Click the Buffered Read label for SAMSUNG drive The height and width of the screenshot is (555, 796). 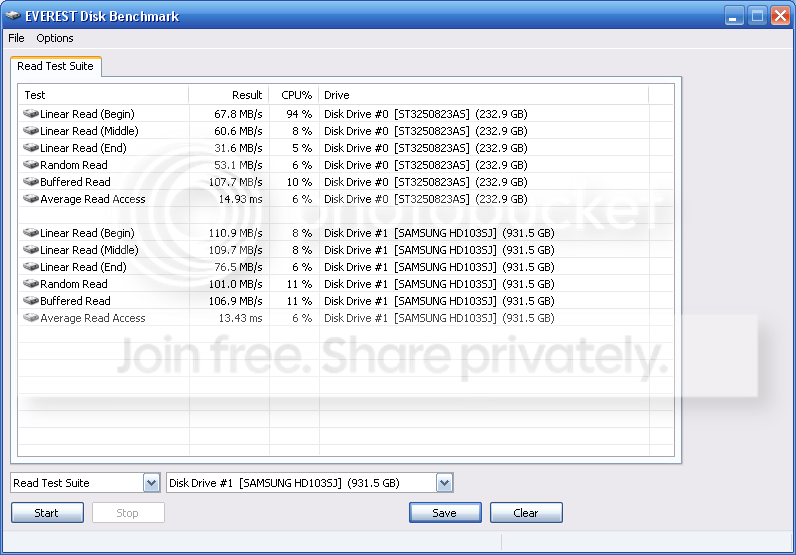[75, 301]
